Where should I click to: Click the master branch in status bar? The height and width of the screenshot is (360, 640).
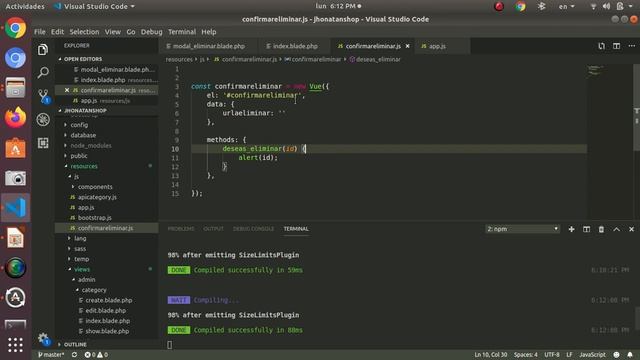51,355
